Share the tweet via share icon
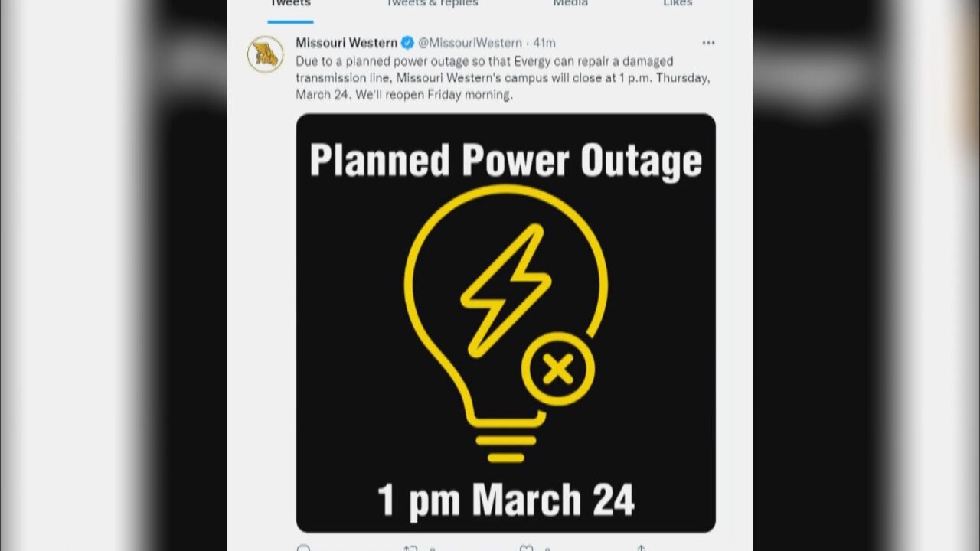 (x=641, y=548)
